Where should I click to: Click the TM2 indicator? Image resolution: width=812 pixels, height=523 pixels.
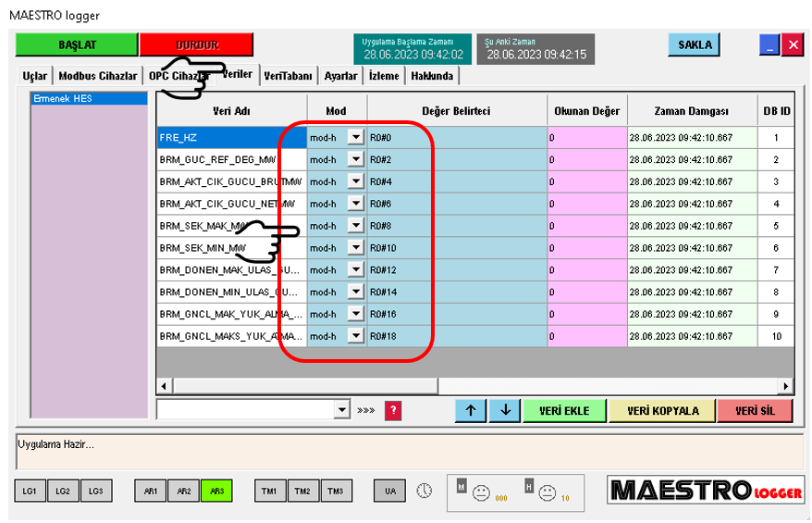(303, 491)
